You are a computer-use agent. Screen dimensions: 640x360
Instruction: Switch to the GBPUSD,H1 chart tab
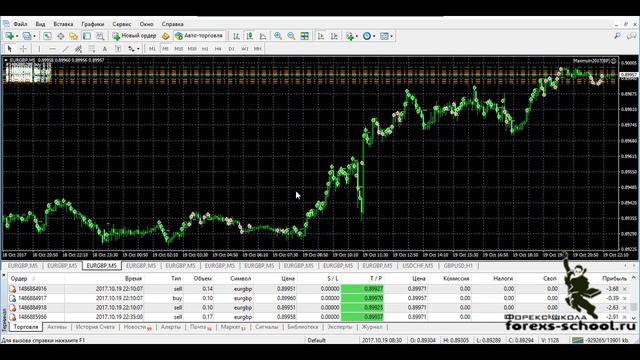(x=458, y=266)
